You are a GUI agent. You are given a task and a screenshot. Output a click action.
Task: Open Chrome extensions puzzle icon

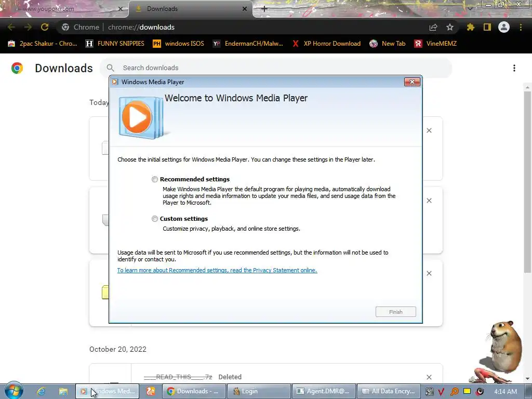(x=470, y=27)
